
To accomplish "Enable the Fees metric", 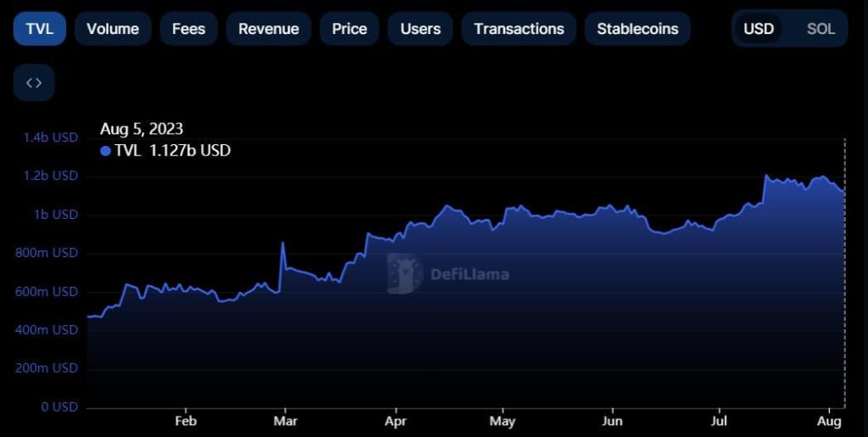I will click(189, 29).
